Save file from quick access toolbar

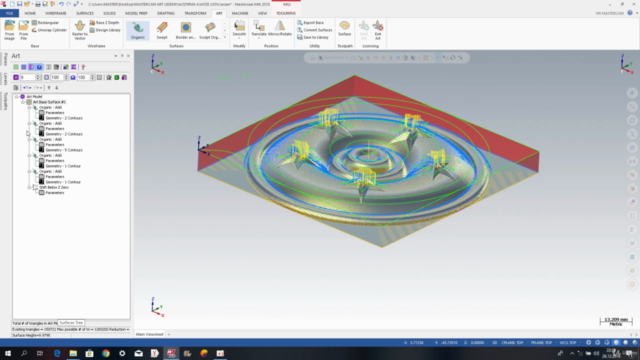20,4
